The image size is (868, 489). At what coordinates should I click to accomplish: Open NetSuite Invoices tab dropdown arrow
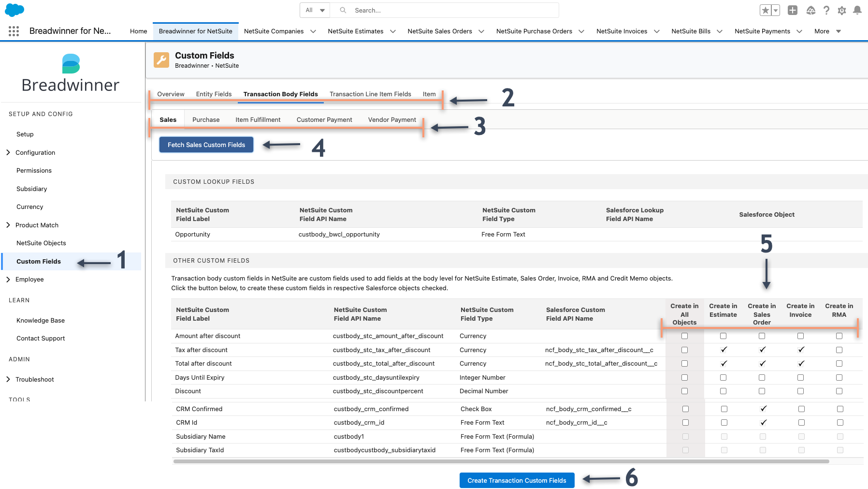pos(657,31)
